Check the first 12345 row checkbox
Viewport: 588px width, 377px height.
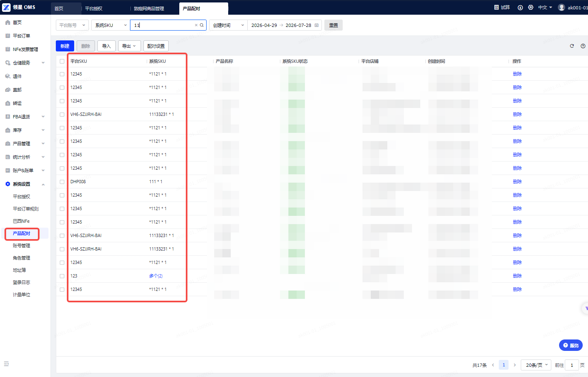62,74
